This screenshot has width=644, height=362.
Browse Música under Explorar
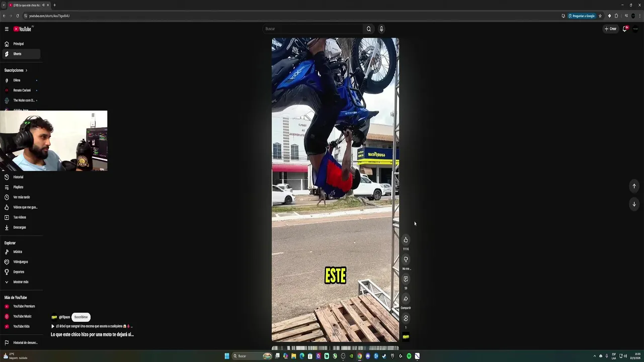20,252
